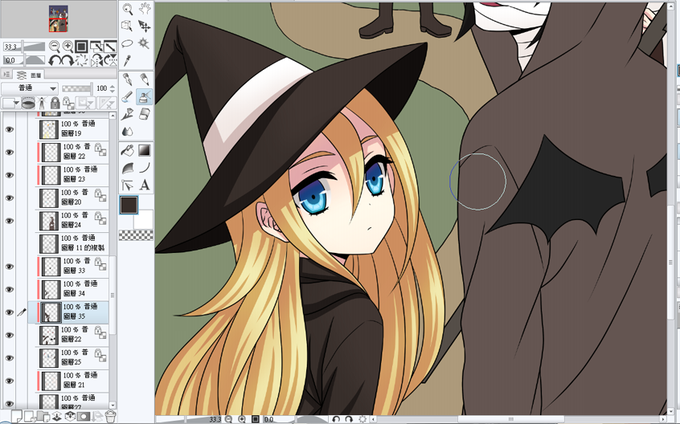Hide the selected 圖層 35 layer eye
680x424 pixels.
[x=10, y=312]
